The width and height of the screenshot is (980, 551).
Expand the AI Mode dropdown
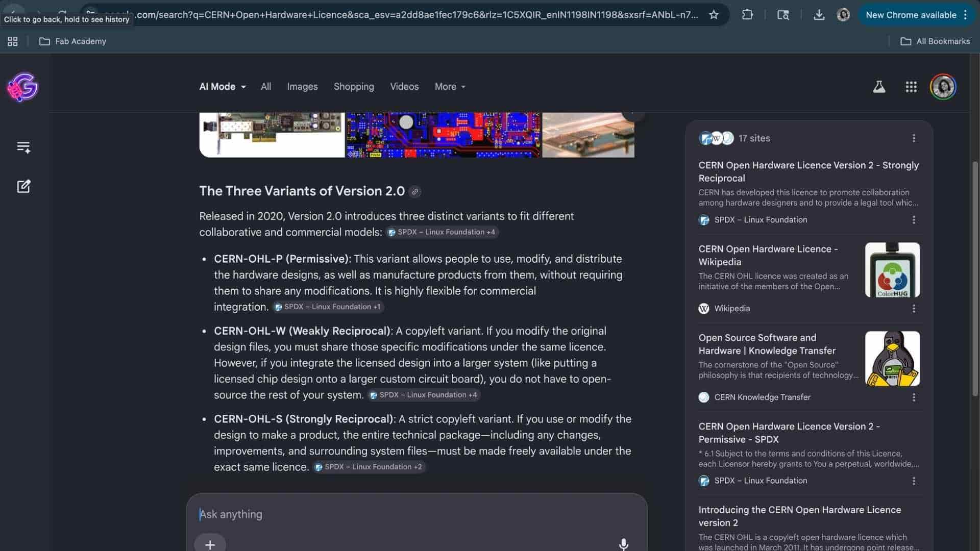pyautogui.click(x=223, y=87)
